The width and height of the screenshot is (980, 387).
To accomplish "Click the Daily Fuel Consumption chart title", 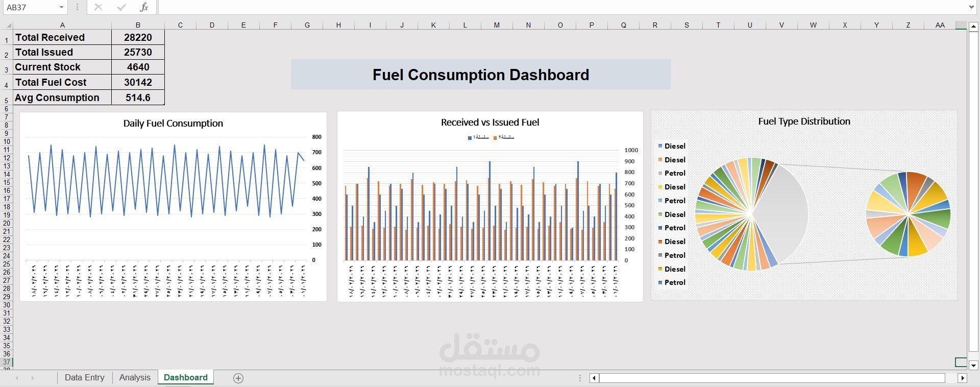I will pos(173,123).
